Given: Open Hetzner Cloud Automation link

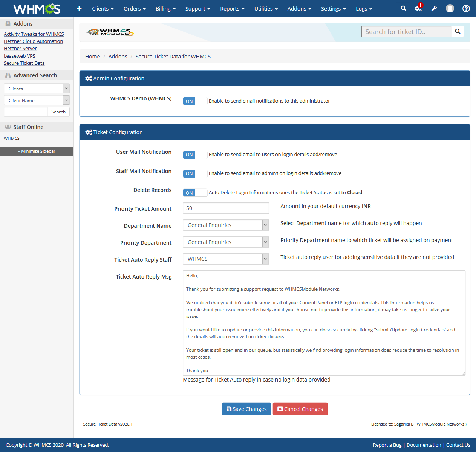Looking at the screenshot, I should pos(33,41).
